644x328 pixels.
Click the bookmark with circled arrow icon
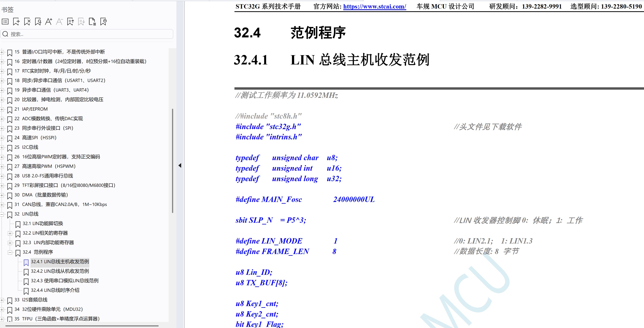click(x=103, y=22)
